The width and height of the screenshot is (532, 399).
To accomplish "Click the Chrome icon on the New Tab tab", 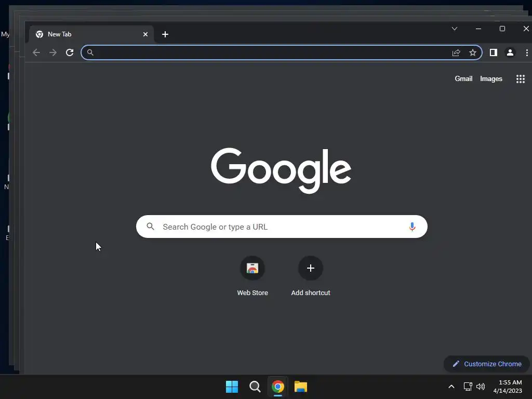I will click(39, 34).
